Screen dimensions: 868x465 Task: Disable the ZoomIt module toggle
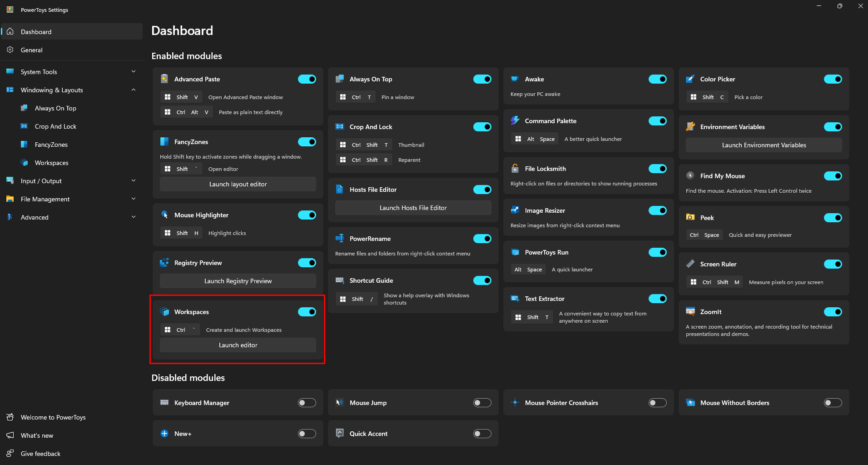(x=833, y=312)
